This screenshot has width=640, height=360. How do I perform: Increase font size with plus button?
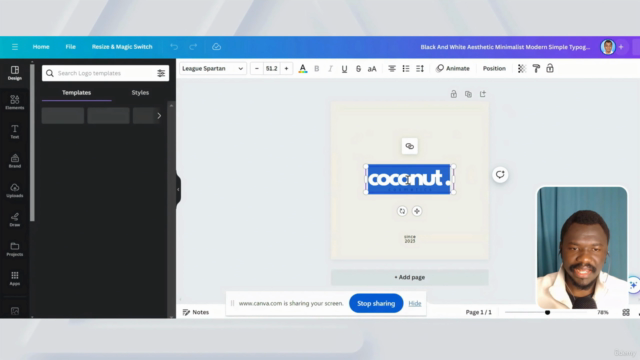(x=286, y=69)
